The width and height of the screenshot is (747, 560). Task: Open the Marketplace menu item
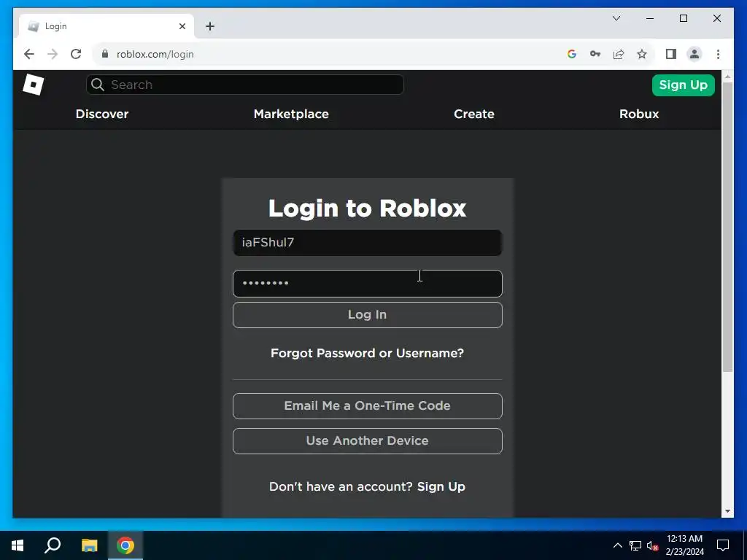[291, 114]
